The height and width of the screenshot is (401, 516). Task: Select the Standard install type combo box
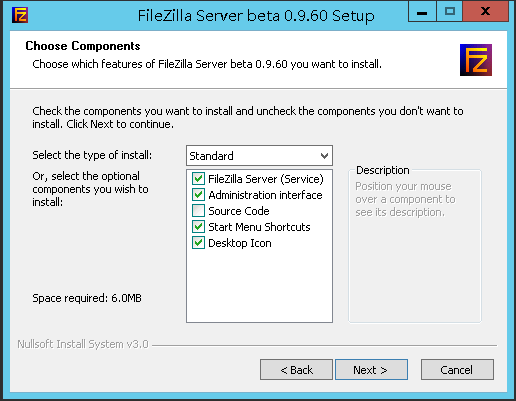(259, 155)
